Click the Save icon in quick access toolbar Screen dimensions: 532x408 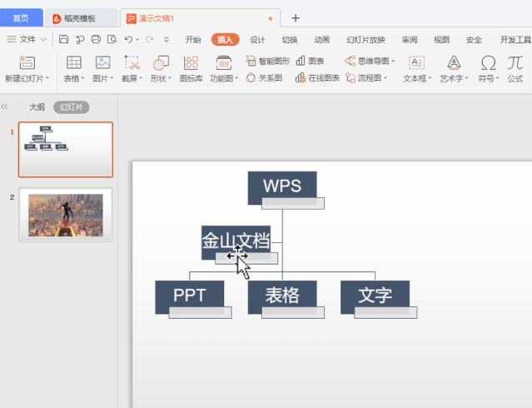click(x=64, y=39)
